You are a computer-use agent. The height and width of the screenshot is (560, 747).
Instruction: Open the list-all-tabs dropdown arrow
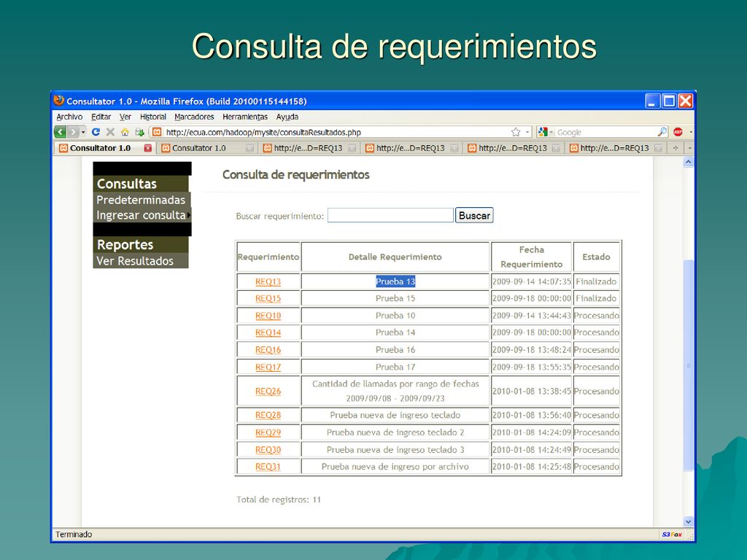689,148
